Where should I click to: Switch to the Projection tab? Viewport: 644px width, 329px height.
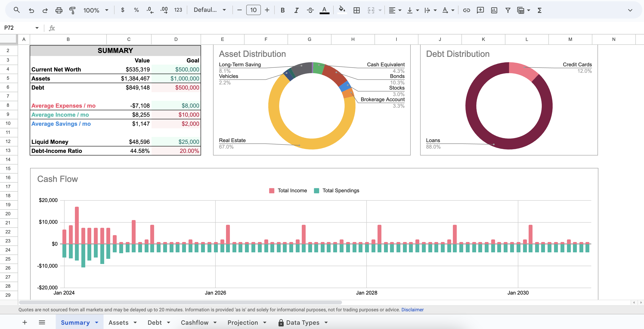coord(243,323)
